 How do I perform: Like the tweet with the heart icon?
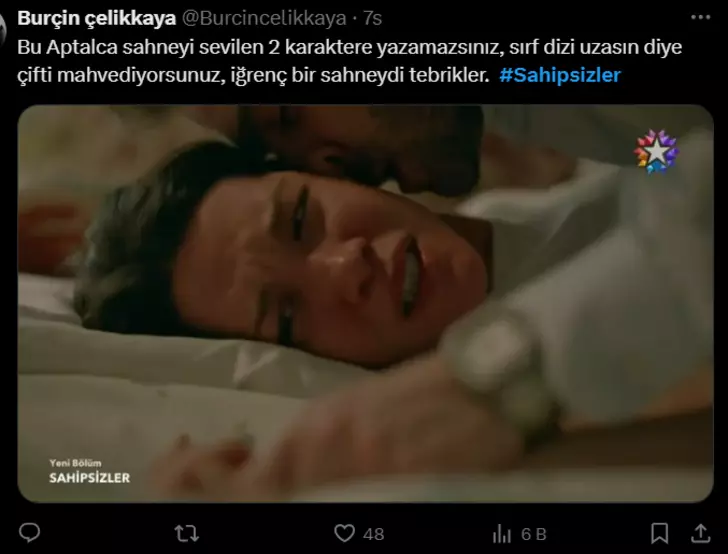click(344, 533)
